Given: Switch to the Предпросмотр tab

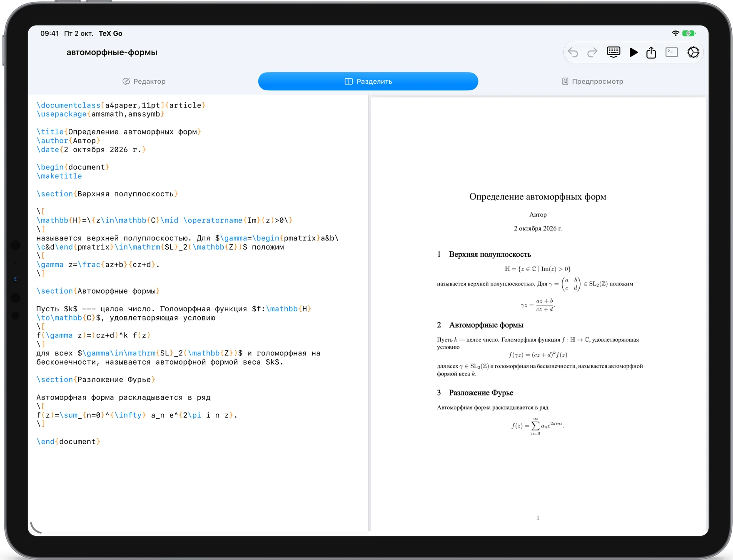Looking at the screenshot, I should [x=592, y=81].
